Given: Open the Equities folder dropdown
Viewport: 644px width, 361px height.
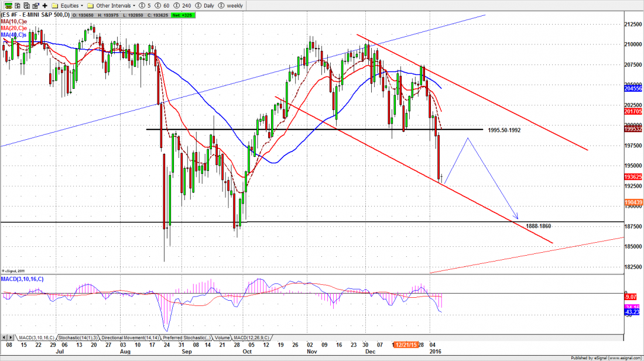Looking at the screenshot, I should [x=70, y=5].
